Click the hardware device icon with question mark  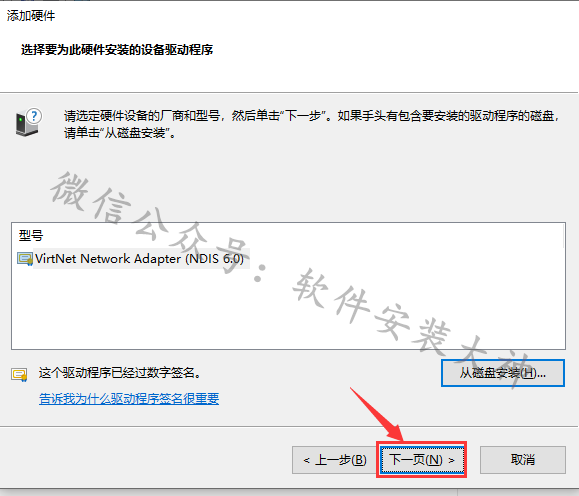point(28,122)
